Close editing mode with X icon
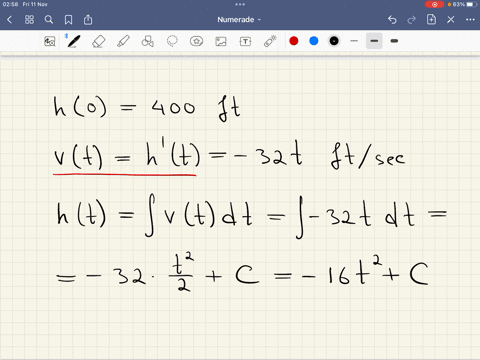 tap(451, 20)
